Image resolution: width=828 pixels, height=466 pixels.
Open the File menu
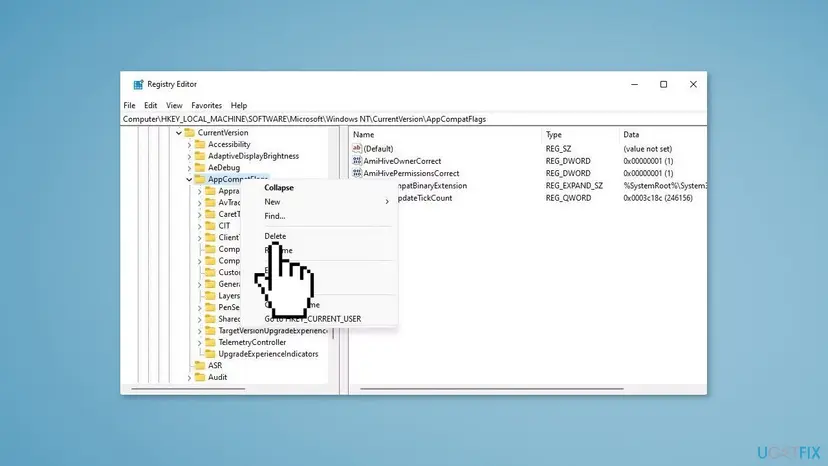click(x=129, y=106)
